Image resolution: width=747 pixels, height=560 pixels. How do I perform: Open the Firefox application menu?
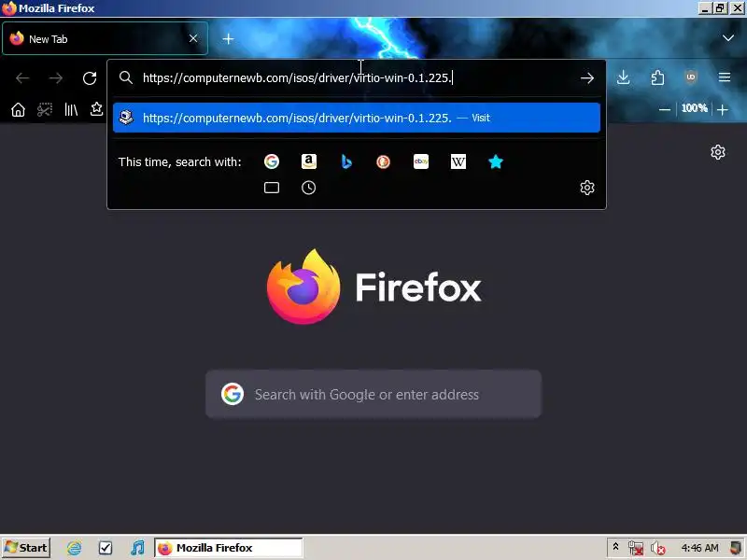tap(725, 77)
